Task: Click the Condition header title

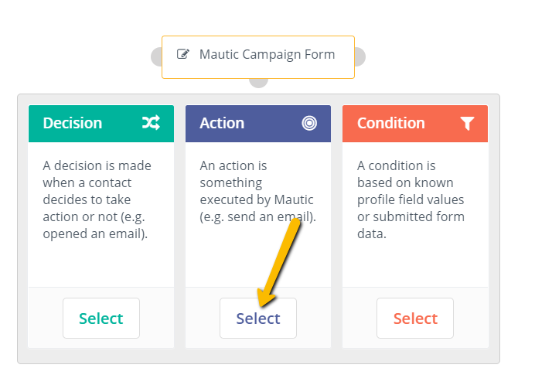Action: [391, 123]
